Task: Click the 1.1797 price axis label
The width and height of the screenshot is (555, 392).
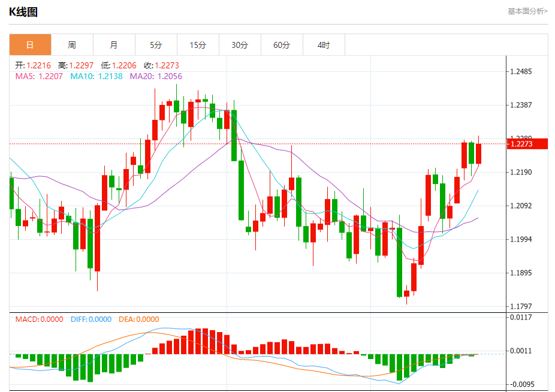Action: 521,306
